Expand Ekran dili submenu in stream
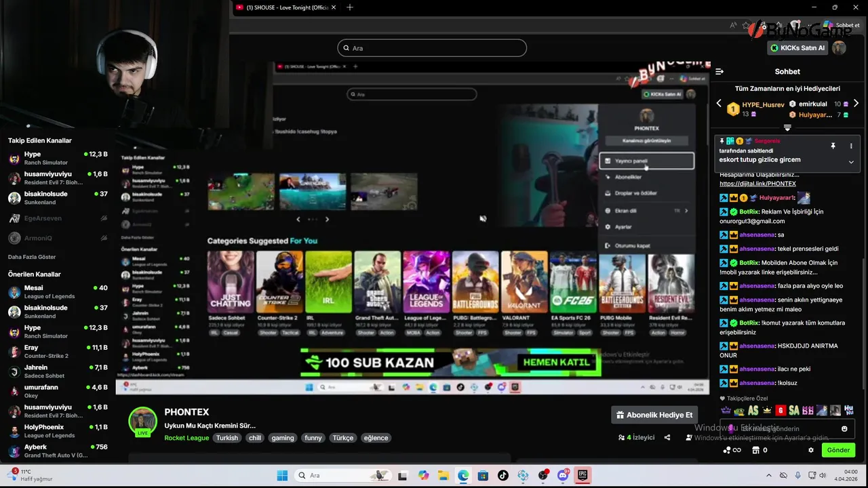This screenshot has width=868, height=488. pos(646,211)
